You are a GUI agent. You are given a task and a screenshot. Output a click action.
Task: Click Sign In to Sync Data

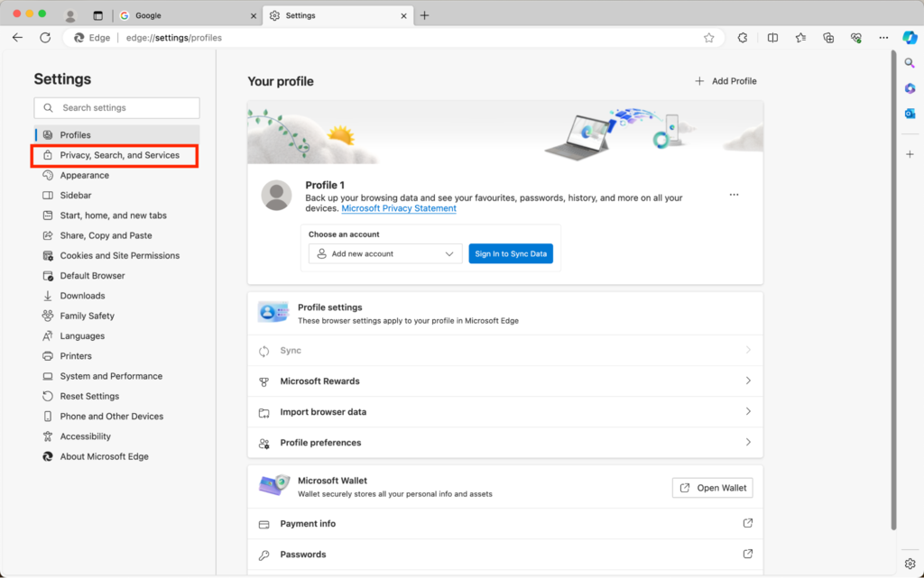[x=511, y=253]
